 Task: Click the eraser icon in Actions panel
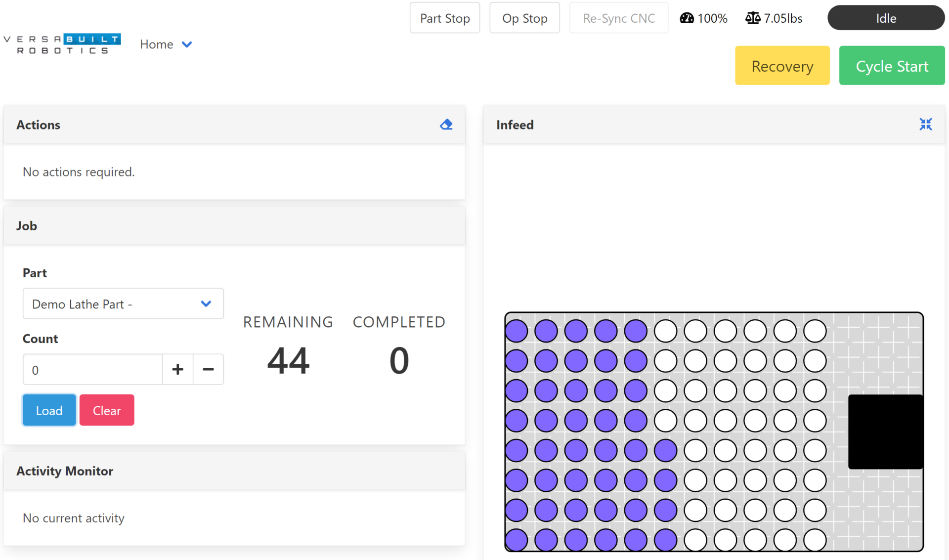[x=446, y=125]
